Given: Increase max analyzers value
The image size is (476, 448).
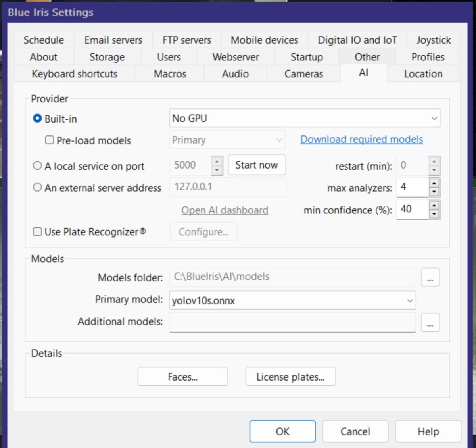Looking at the screenshot, I should pos(434,183).
